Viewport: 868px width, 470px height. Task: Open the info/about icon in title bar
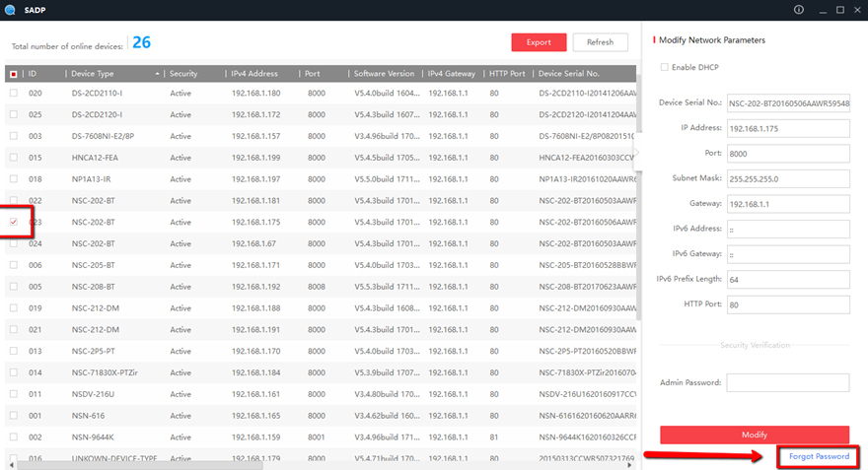point(799,10)
